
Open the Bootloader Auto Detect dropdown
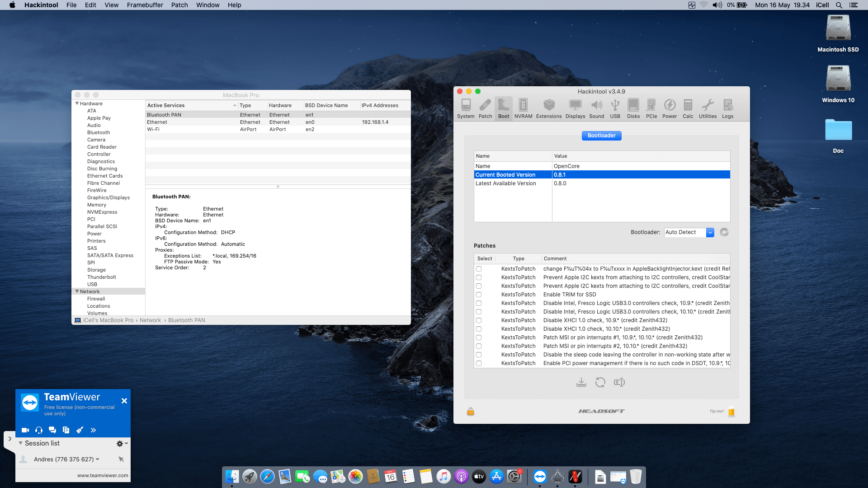[710, 232]
